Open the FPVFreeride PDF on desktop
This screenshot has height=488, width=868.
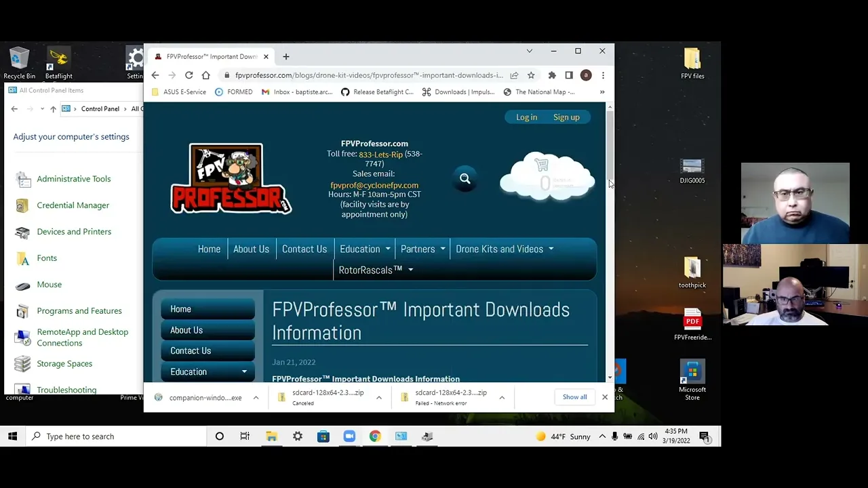(x=692, y=325)
